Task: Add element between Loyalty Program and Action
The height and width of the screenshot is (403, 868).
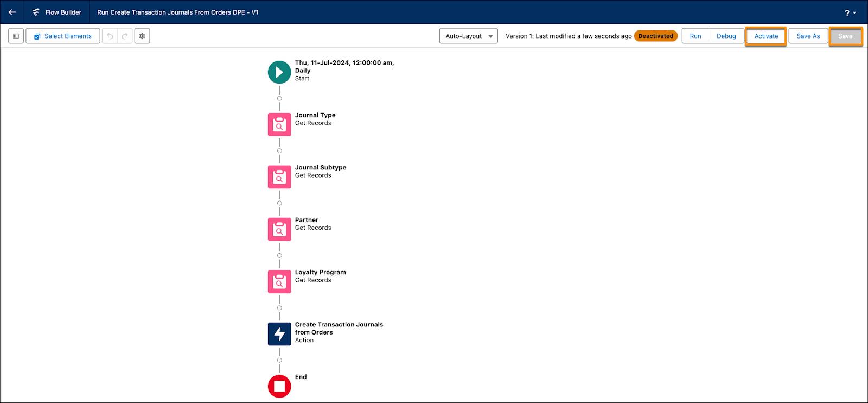Action: pyautogui.click(x=279, y=308)
